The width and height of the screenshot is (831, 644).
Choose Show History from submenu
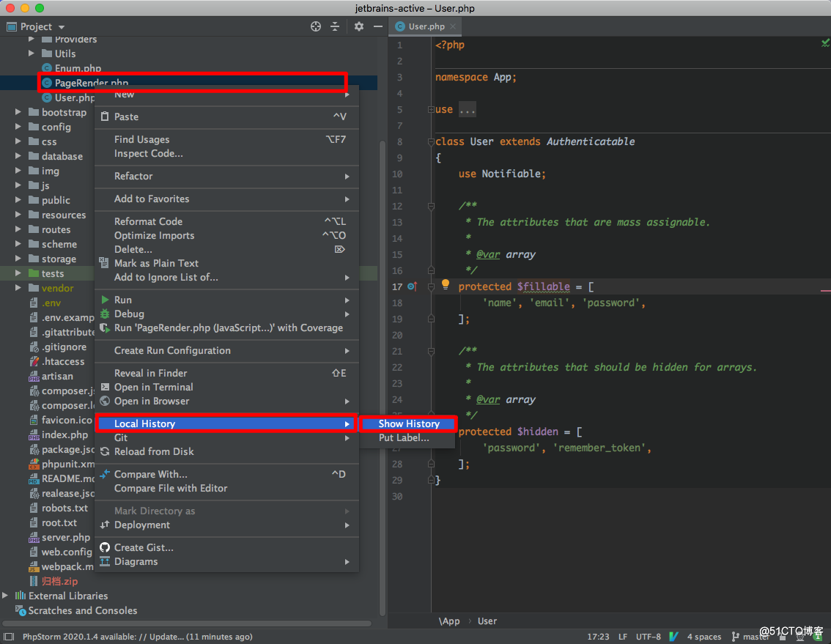pyautogui.click(x=407, y=423)
